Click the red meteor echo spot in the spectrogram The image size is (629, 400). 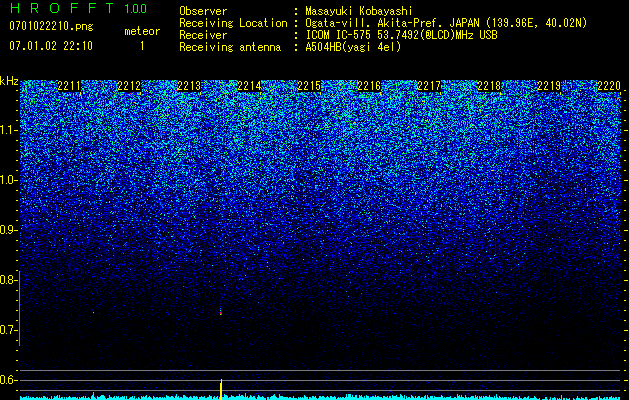221,313
